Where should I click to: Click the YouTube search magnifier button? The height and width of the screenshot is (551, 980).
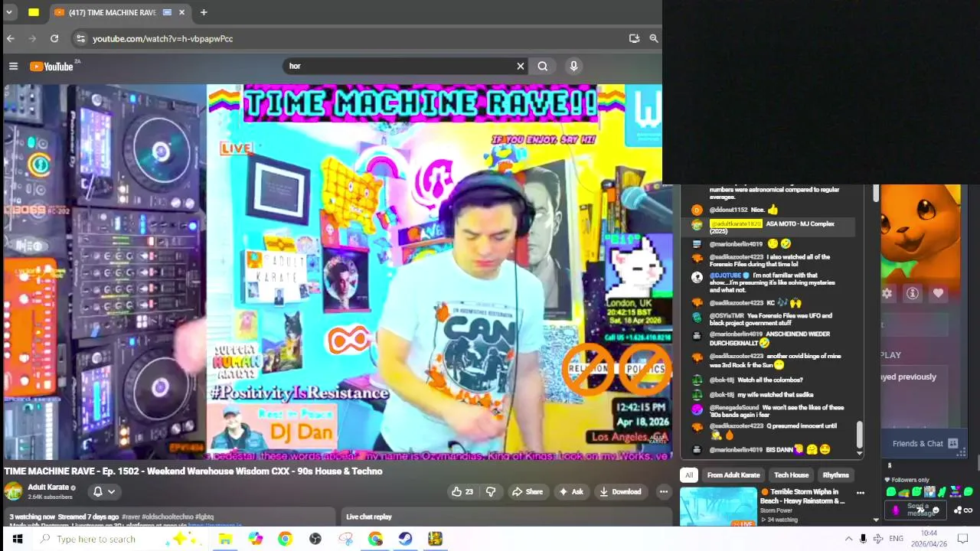(543, 67)
